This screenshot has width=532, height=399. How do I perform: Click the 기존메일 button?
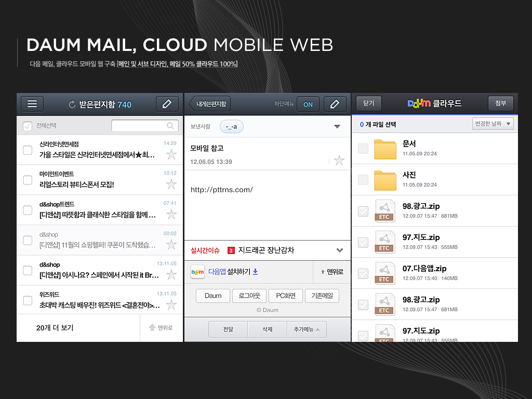(322, 296)
